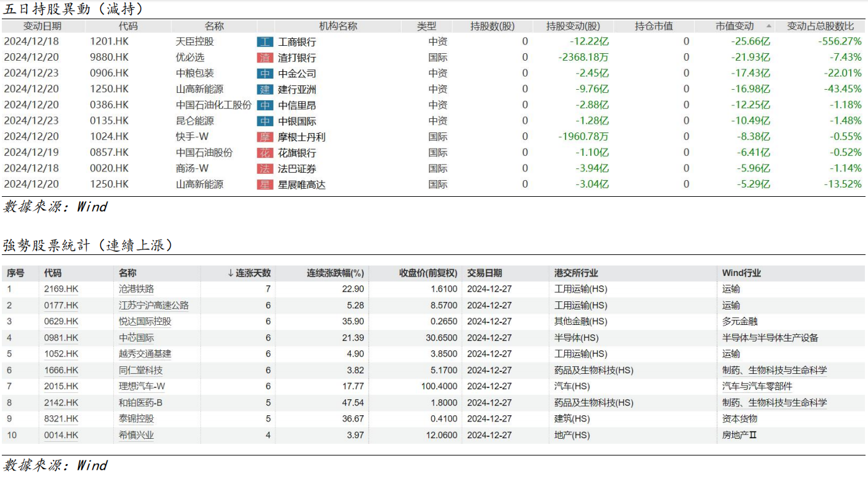868x479 pixels.
Task: Open stock code 8321.HK link
Action: pyautogui.click(x=61, y=419)
